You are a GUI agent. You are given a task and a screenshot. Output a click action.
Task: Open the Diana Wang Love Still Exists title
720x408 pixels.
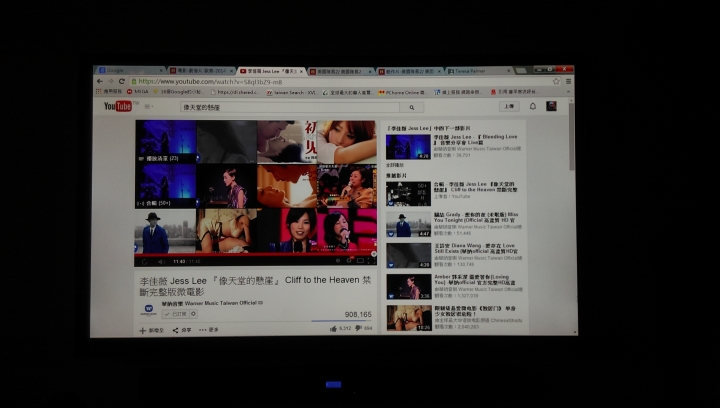[475, 248]
